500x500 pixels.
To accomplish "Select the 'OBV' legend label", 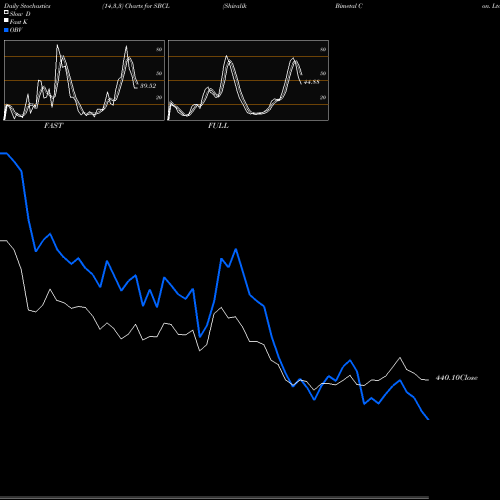I will (x=16, y=30).
